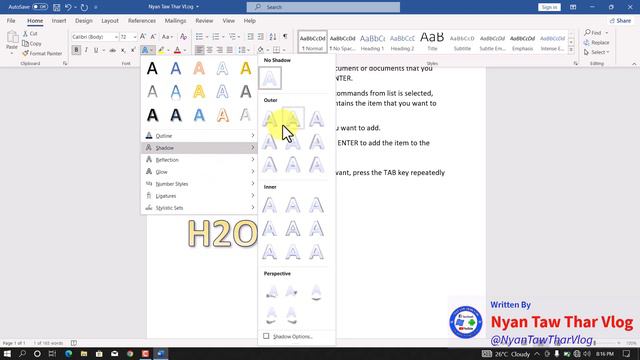Decrease font size
Image resolution: width=640 pixels, height=360 pixels.
point(153,37)
